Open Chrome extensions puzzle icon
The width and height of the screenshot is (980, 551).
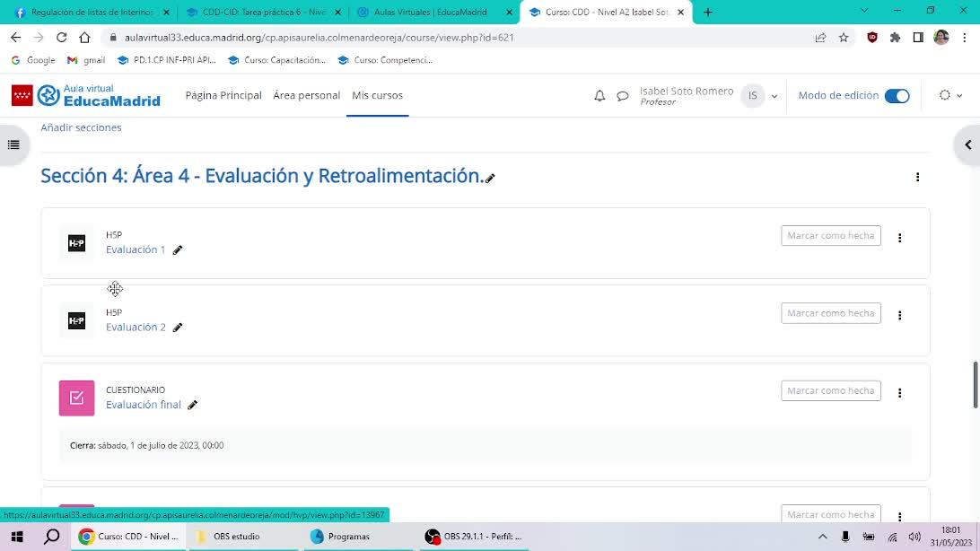pyautogui.click(x=895, y=38)
